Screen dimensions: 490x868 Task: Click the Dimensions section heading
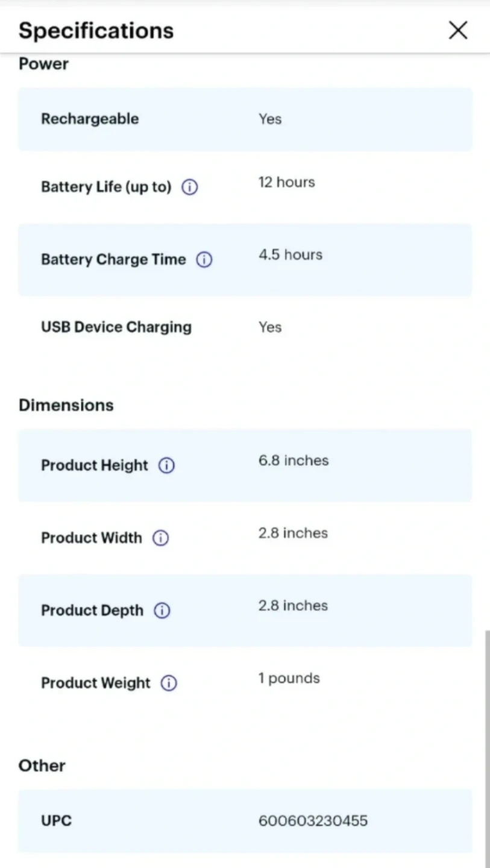(x=66, y=405)
